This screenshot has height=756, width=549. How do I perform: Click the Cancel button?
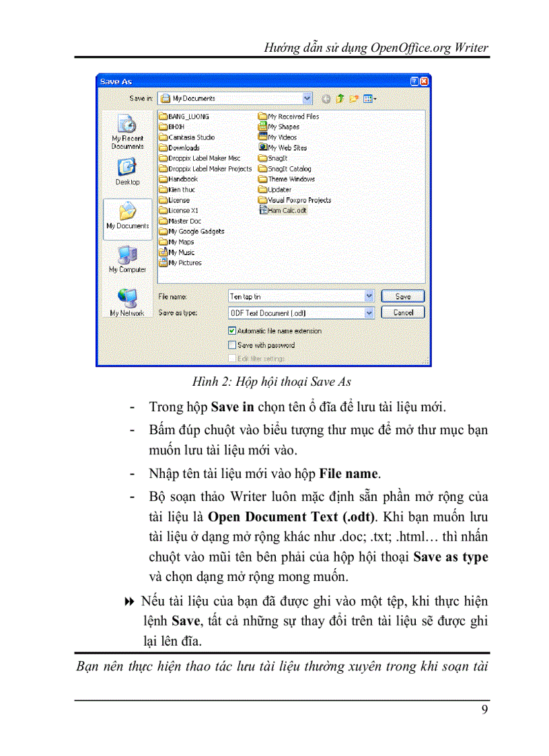pos(402,312)
